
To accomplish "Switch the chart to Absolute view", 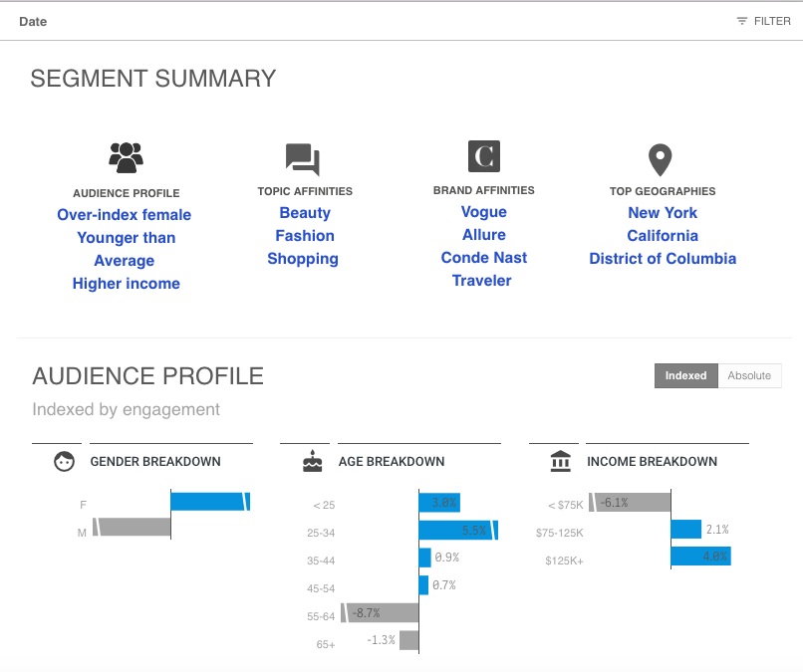I will [x=749, y=375].
